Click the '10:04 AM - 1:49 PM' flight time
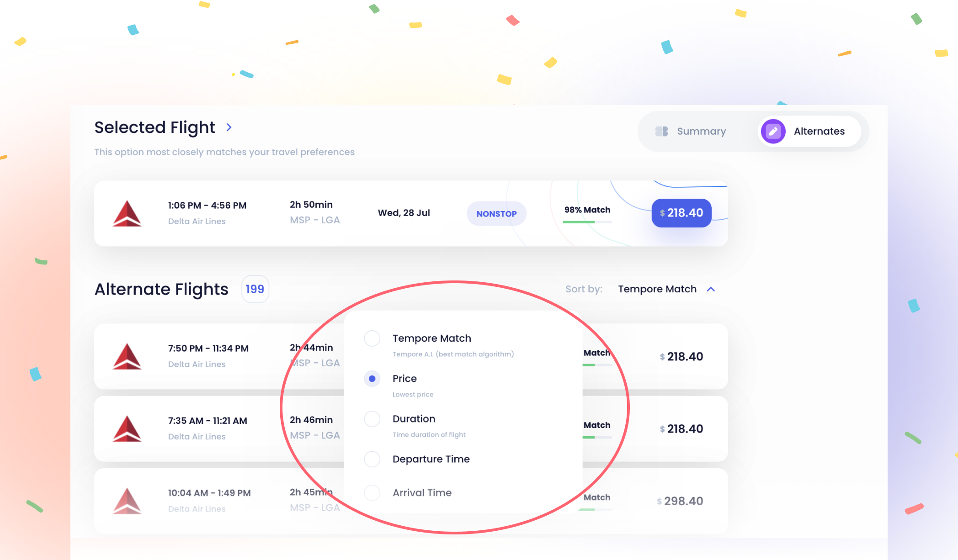The height and width of the screenshot is (560, 958). click(209, 493)
